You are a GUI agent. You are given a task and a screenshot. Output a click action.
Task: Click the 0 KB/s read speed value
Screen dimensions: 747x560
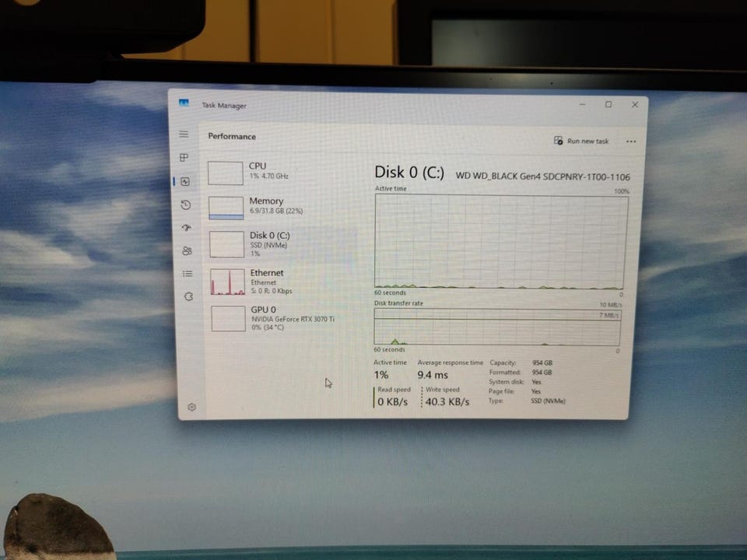click(x=392, y=401)
